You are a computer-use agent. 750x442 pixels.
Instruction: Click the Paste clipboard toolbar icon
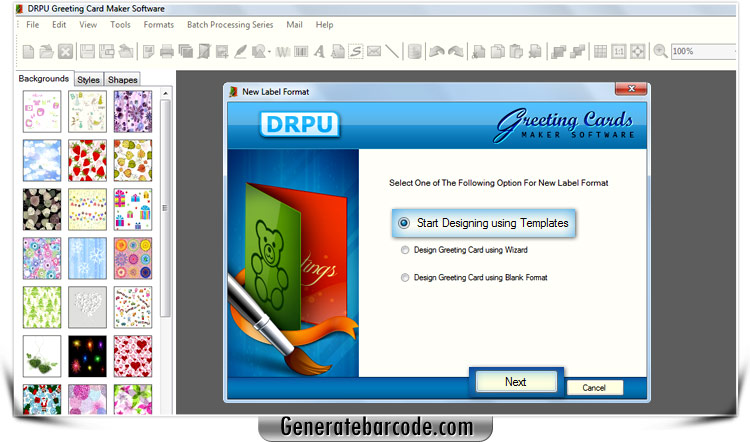click(x=516, y=51)
